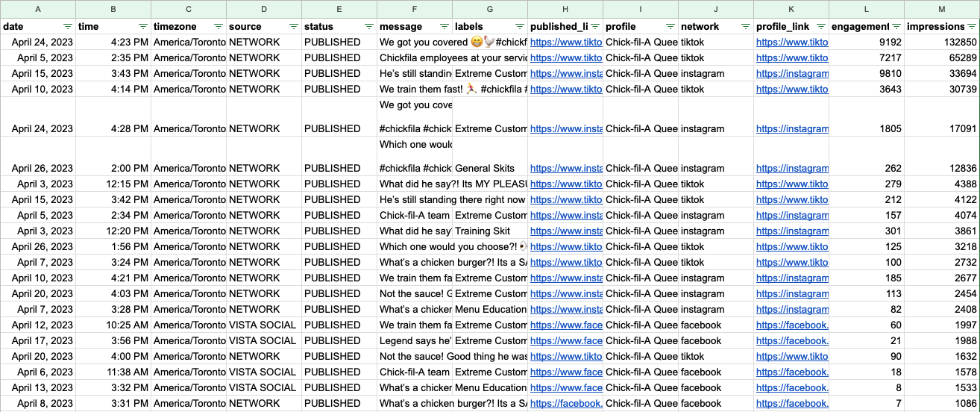This screenshot has width=980, height=412.
Task: Select the 132850 impressions cell
Action: click(941, 43)
